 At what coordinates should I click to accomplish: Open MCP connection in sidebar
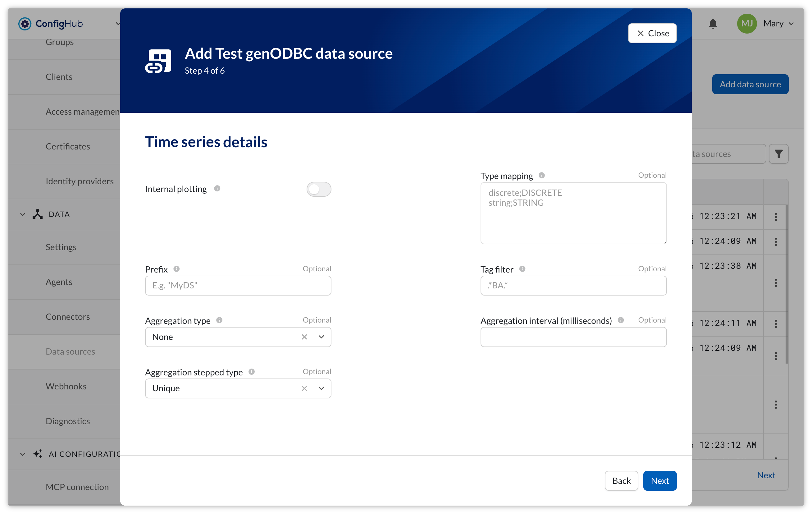pyautogui.click(x=77, y=487)
